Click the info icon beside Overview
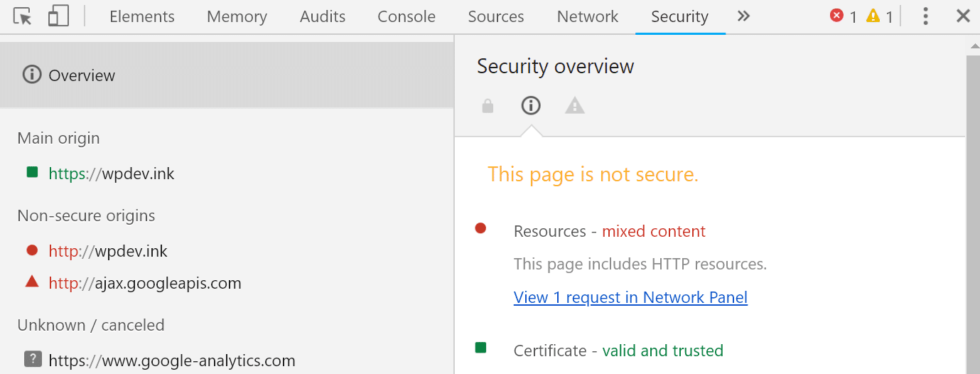Viewport: 980px width, 374px height. click(x=32, y=75)
